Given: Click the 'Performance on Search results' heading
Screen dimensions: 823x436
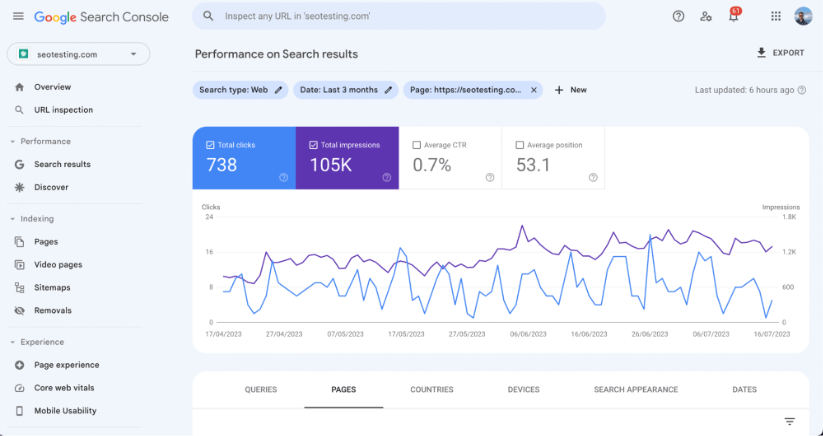Looking at the screenshot, I should (x=276, y=54).
